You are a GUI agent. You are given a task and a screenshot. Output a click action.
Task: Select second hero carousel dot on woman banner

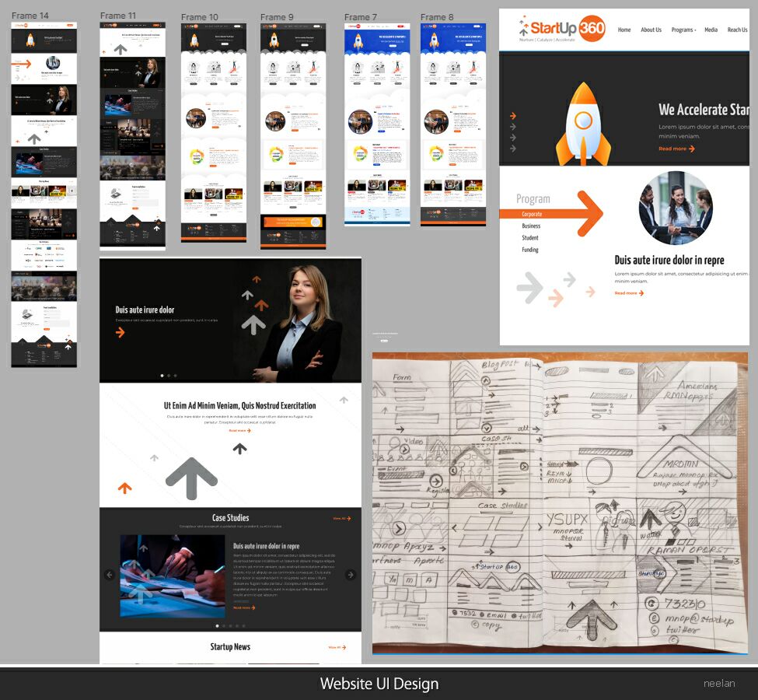[169, 376]
